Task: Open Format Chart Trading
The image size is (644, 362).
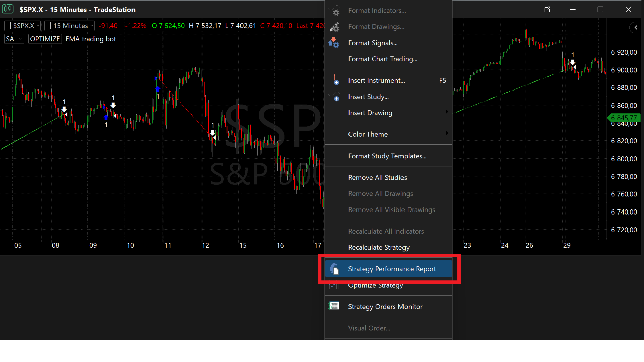Action: click(389, 59)
